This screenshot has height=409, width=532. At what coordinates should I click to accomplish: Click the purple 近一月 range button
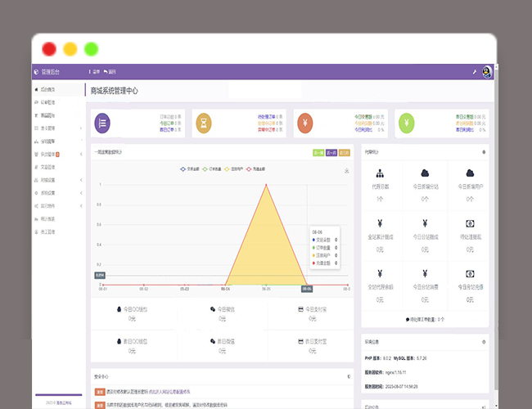[331, 152]
